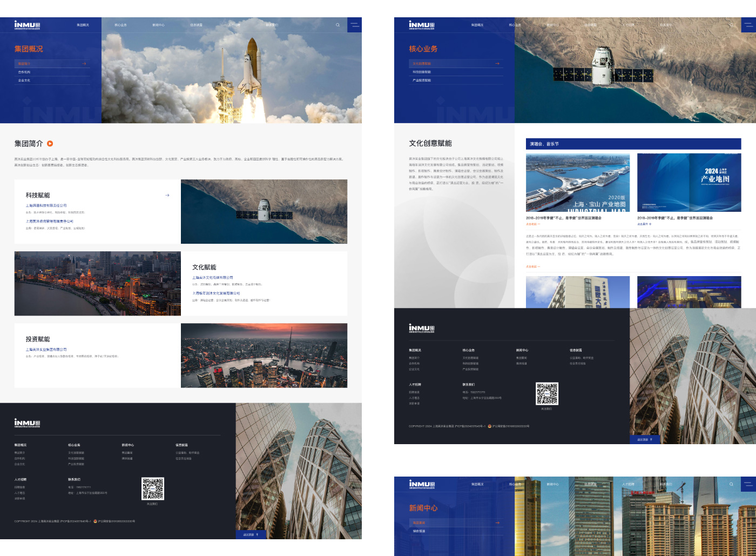Open the hamburger menu on the 核心业务 page
Screen dimensions: 756x556
748,25
